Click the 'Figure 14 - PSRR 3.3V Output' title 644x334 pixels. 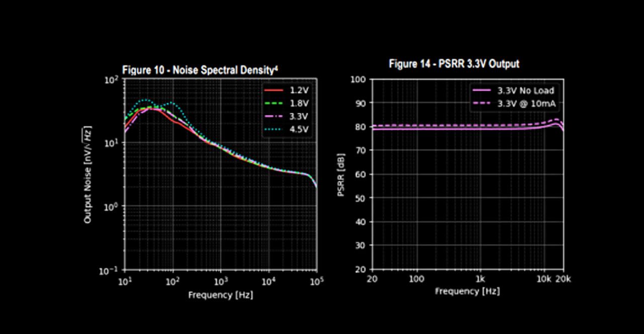tap(454, 64)
